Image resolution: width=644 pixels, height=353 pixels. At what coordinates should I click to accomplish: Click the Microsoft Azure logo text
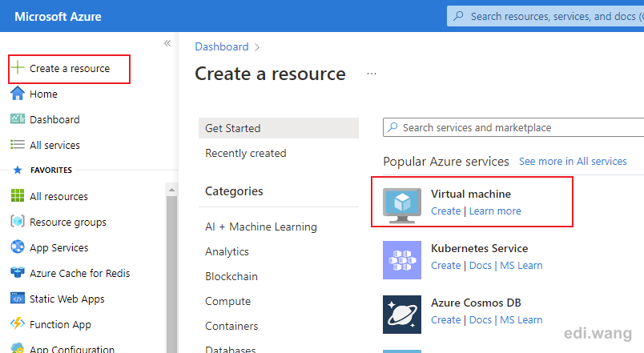(58, 17)
